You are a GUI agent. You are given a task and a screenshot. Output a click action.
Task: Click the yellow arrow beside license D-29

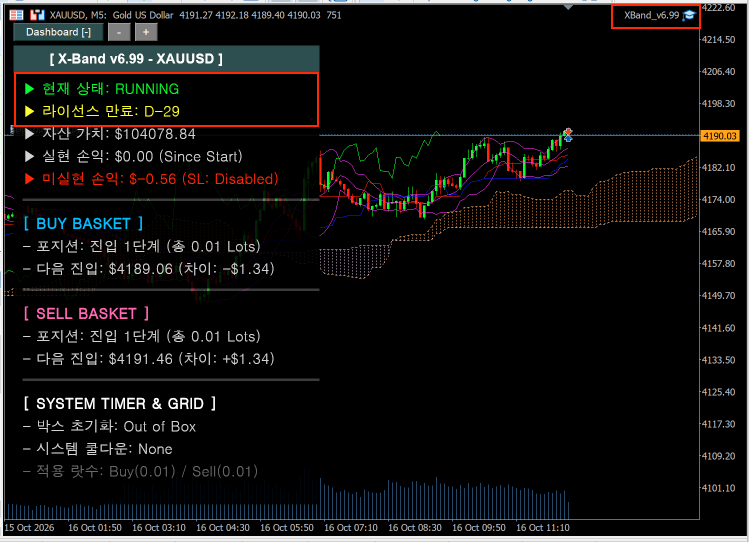(x=30, y=111)
